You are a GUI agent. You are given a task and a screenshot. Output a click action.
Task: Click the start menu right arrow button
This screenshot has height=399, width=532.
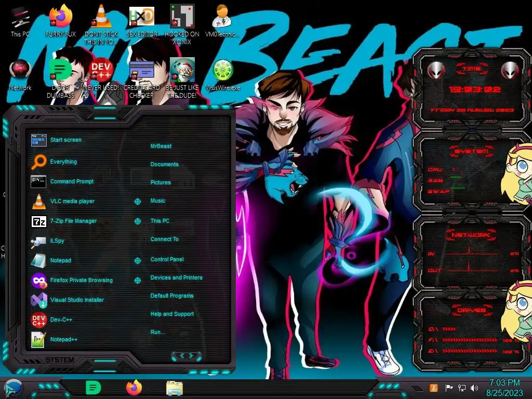192,355
